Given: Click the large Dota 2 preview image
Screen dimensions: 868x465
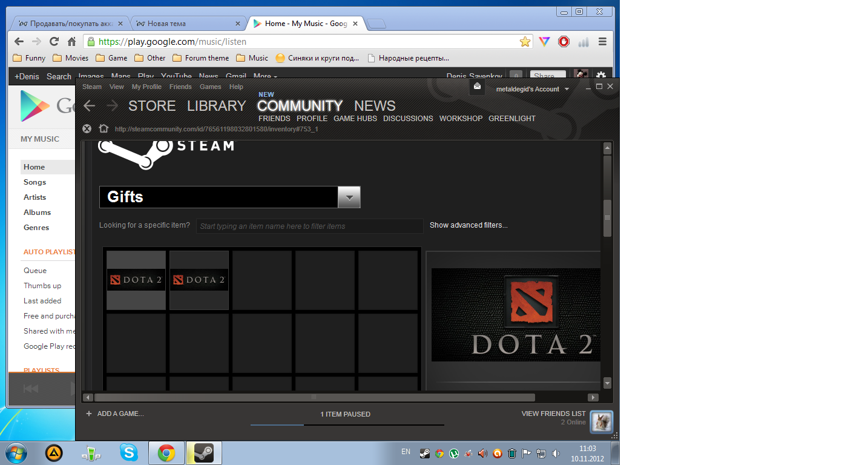Looking at the screenshot, I should click(x=516, y=315).
